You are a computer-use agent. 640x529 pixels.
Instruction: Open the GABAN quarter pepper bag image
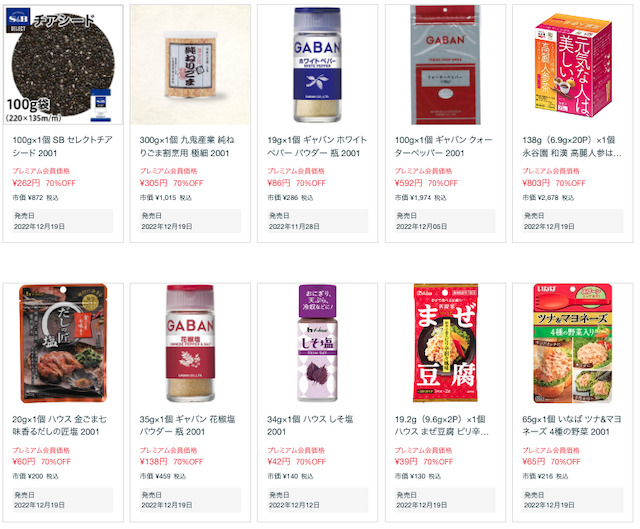pos(445,65)
